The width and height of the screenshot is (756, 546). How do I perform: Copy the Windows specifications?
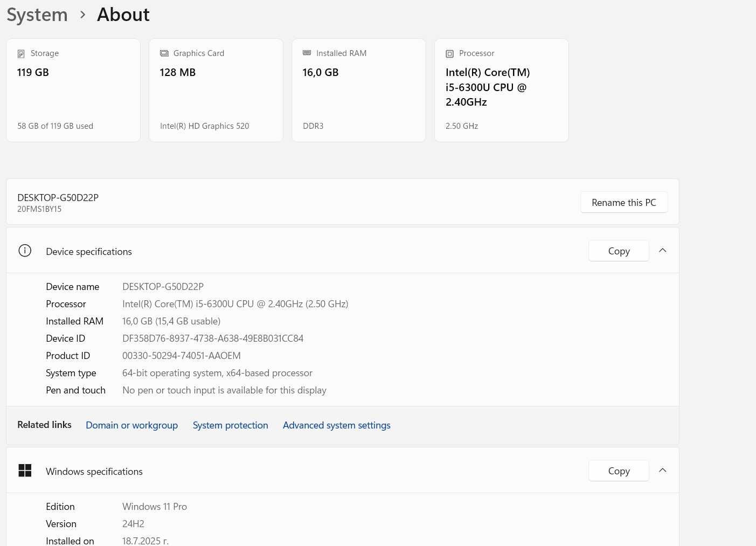[x=619, y=471]
